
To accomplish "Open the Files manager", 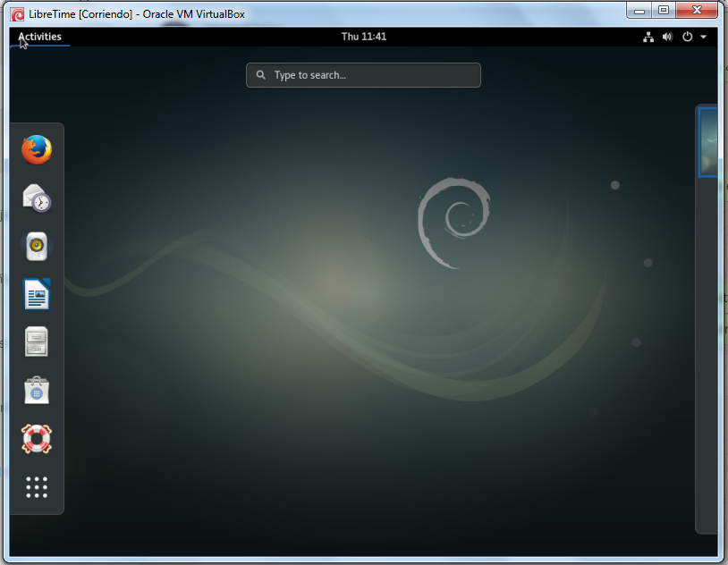I will coord(36,342).
